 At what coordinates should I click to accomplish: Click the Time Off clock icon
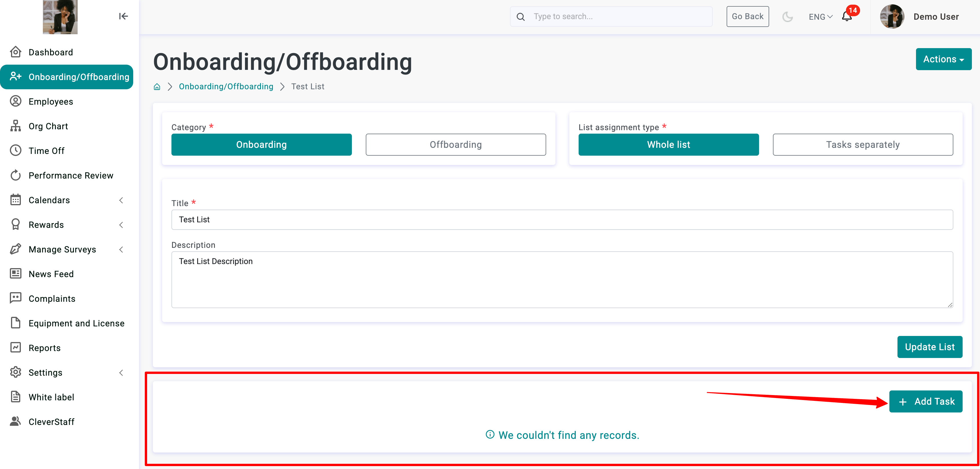[16, 150]
